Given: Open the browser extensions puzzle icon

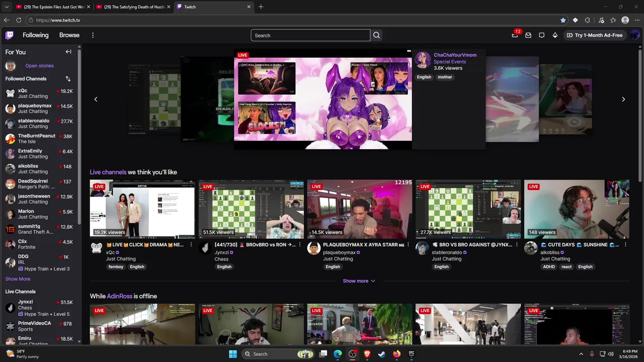Looking at the screenshot, I should [x=588, y=20].
